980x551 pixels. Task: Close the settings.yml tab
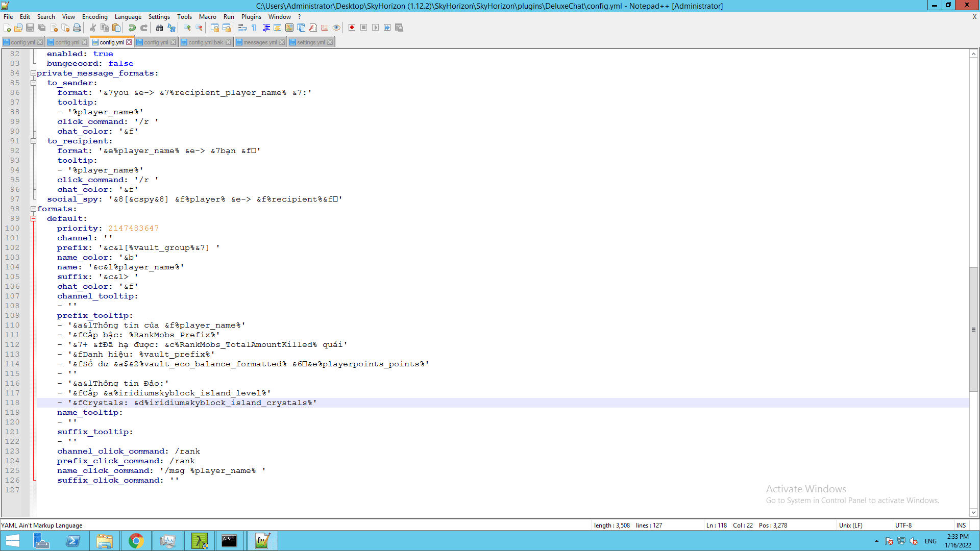click(x=330, y=42)
